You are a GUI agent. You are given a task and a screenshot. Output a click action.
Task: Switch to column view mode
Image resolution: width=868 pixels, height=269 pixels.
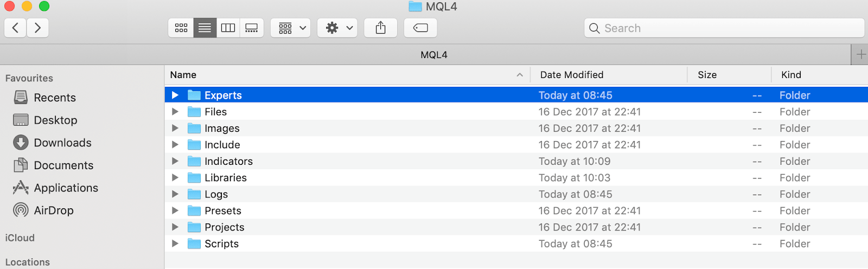[x=228, y=28]
